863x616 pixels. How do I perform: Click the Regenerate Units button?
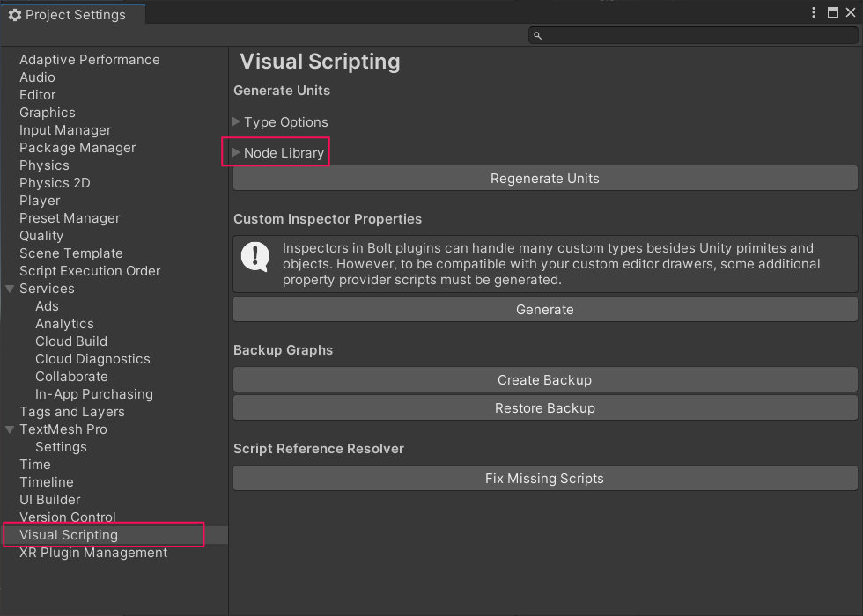(545, 179)
